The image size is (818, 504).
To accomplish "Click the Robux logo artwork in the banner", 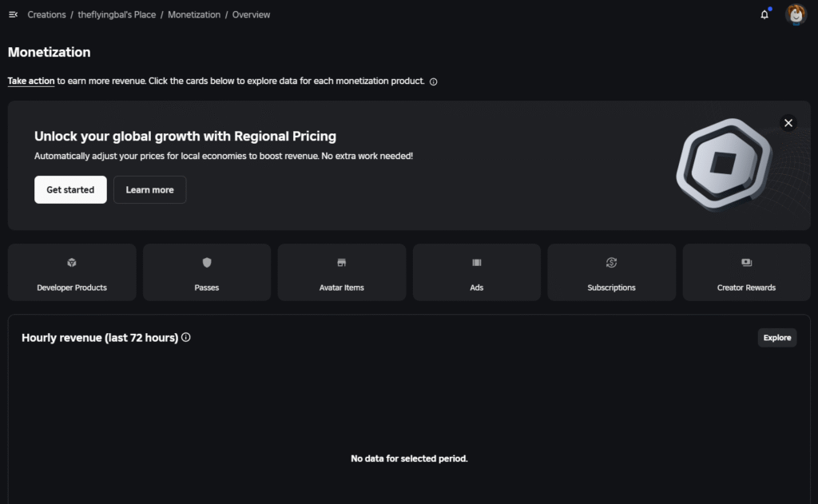I will click(723, 164).
